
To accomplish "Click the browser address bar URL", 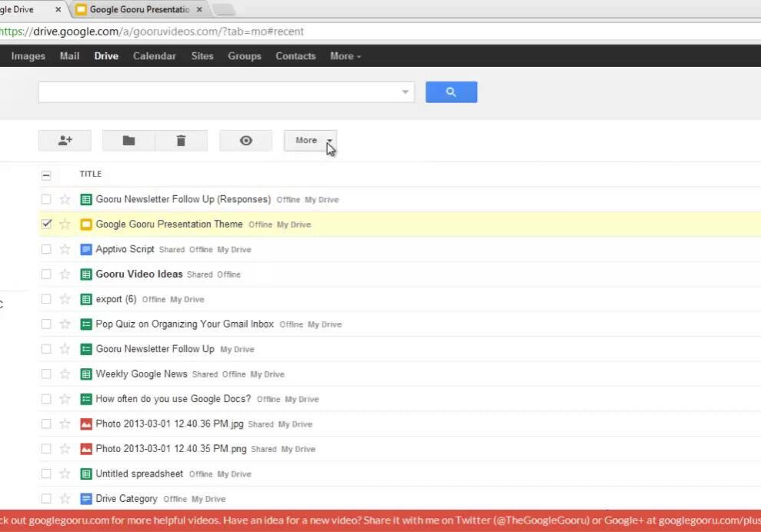I will (152, 32).
